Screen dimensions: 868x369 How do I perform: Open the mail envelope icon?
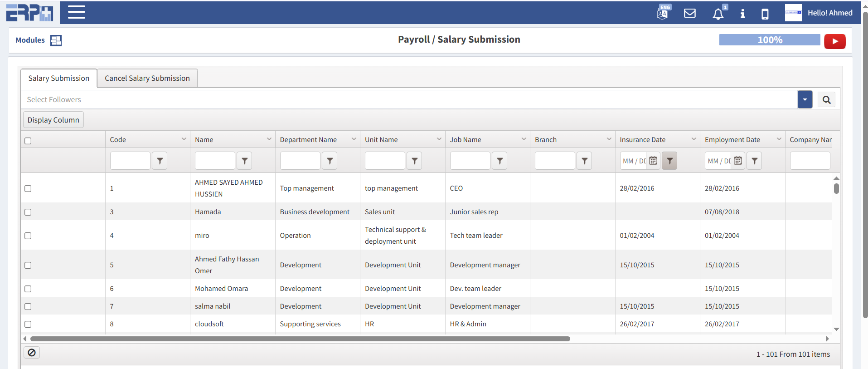[689, 14]
